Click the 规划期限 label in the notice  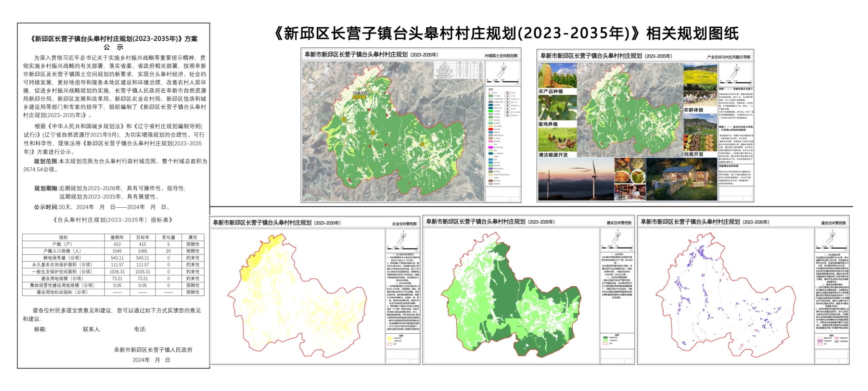coord(46,188)
